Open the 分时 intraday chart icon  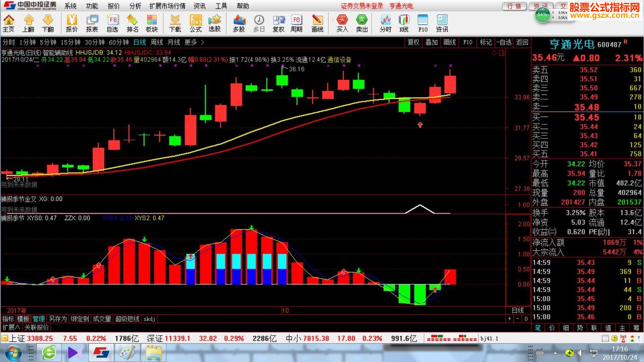385,23
